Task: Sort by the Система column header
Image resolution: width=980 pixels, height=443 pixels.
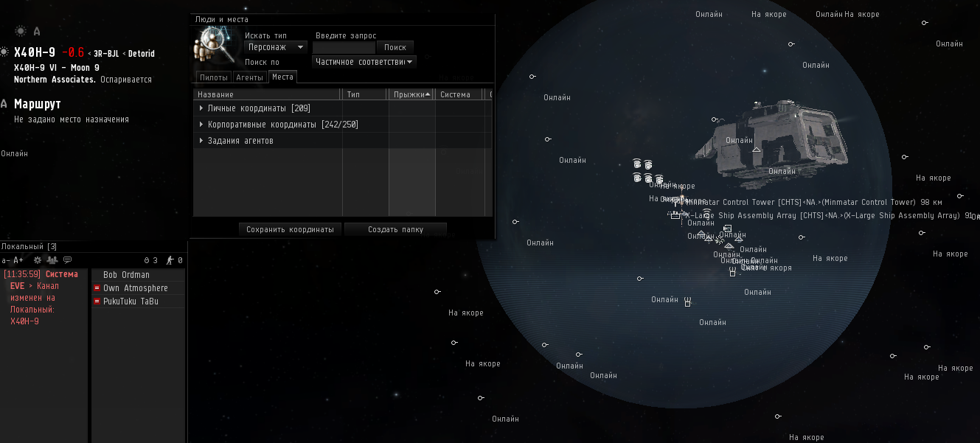Action: coord(459,94)
